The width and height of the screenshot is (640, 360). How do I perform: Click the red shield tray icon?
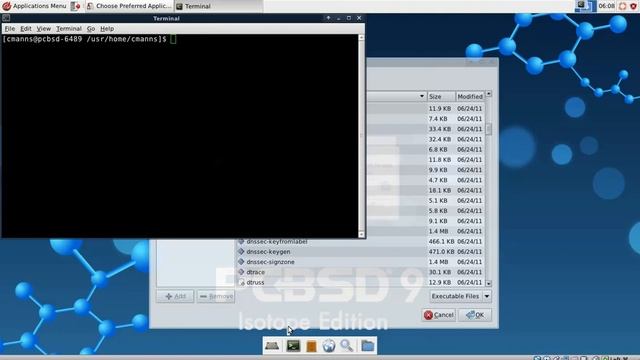pyautogui.click(x=633, y=6)
